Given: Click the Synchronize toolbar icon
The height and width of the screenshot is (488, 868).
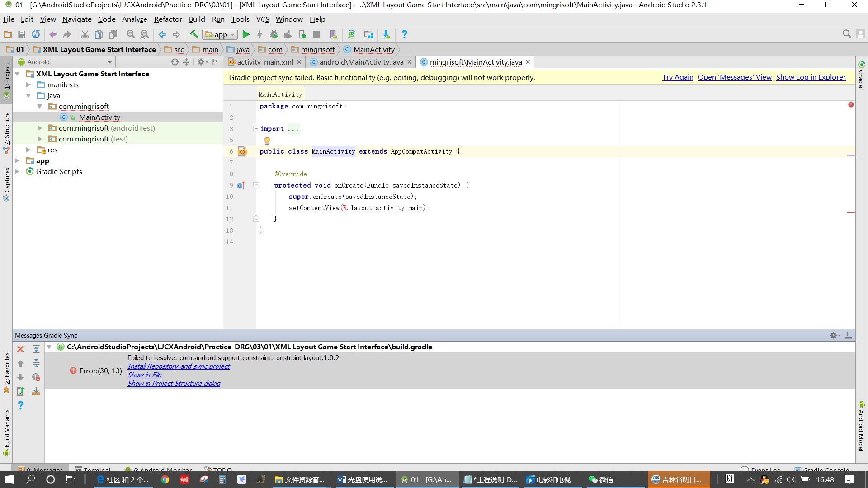Looking at the screenshot, I should [x=35, y=34].
